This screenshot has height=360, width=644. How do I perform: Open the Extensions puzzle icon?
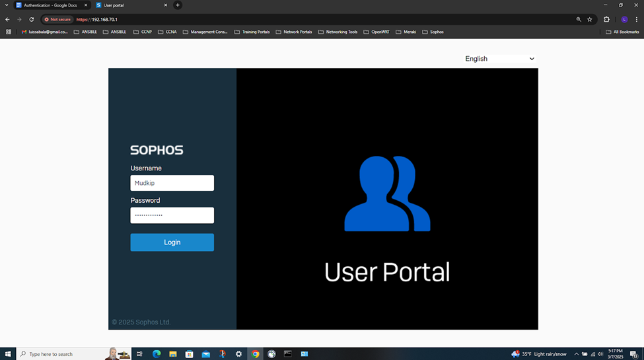coord(606,19)
